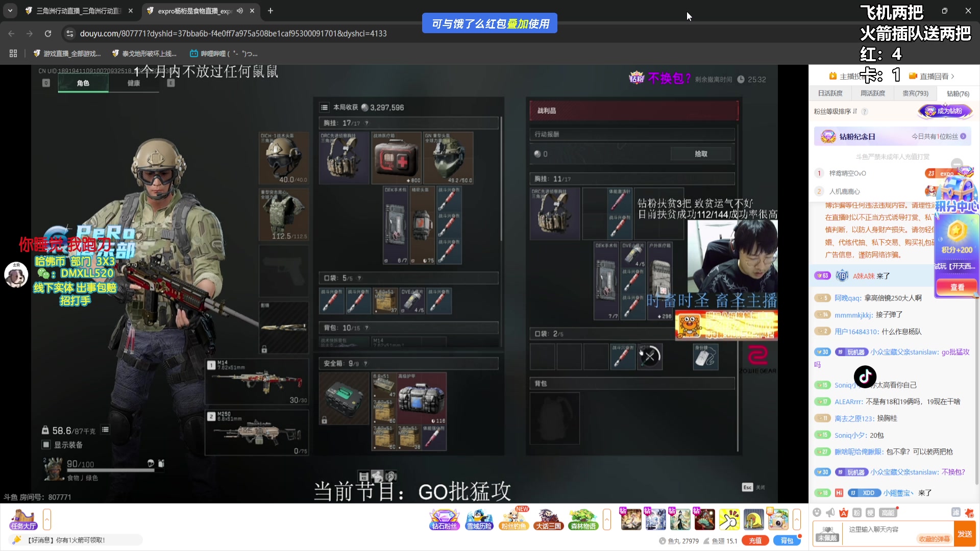Image resolution: width=980 pixels, height=551 pixels.
Task: Toggle the 未佩戴 badge selector
Action: tap(827, 534)
